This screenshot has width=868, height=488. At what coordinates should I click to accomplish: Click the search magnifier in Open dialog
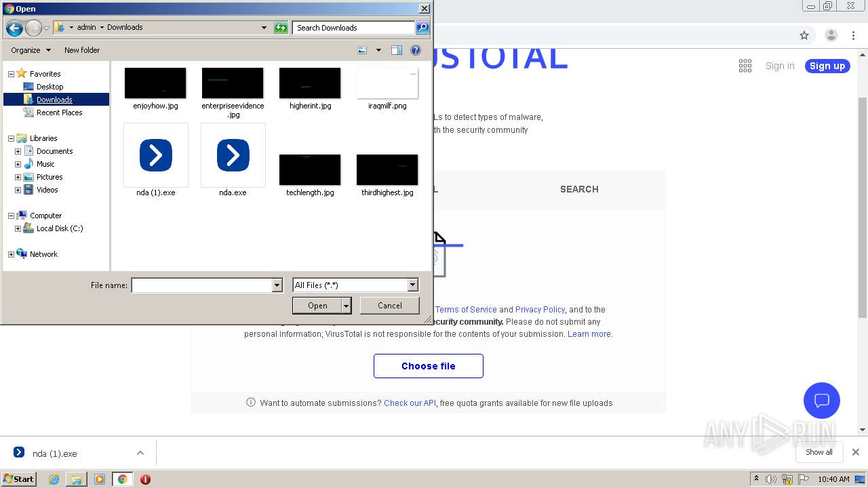pos(422,28)
